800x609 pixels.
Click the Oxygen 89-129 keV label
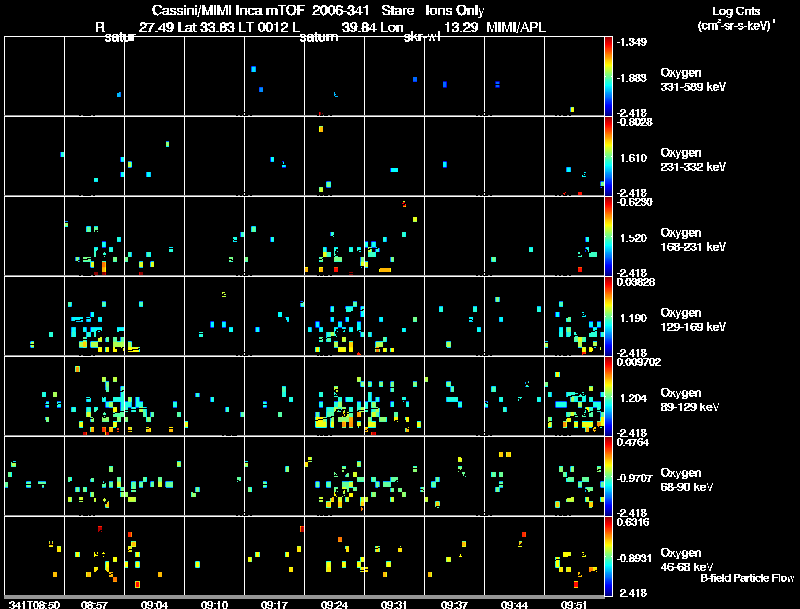tap(690, 400)
